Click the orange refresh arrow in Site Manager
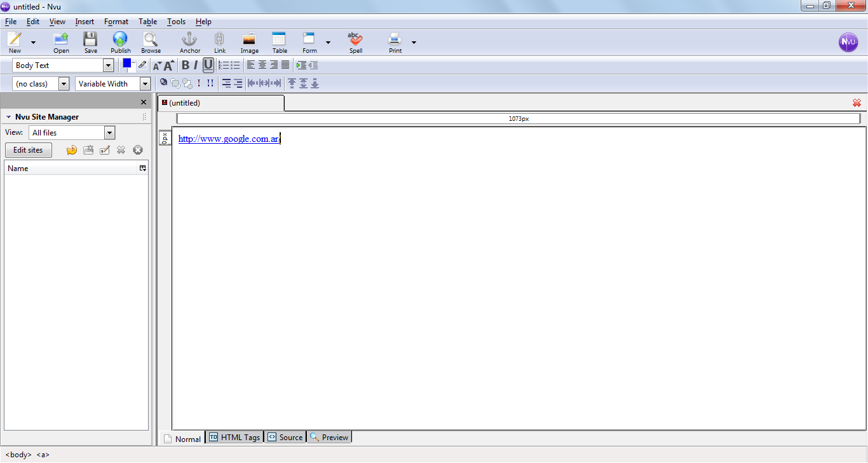The width and height of the screenshot is (868, 463). click(x=72, y=150)
